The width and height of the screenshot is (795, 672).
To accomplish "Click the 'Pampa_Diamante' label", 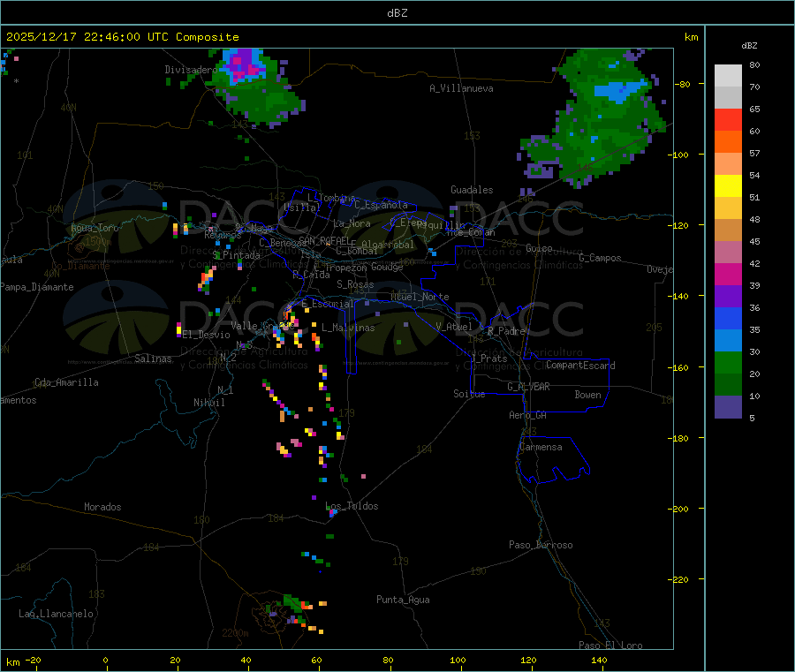I will point(36,287).
